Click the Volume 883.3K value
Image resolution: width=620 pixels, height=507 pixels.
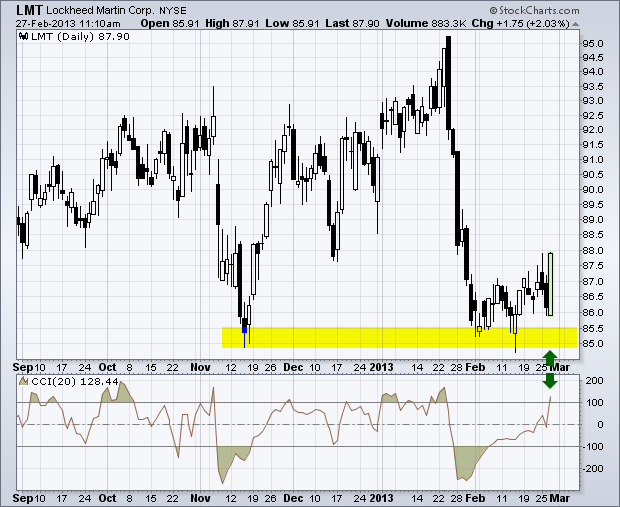[426, 23]
